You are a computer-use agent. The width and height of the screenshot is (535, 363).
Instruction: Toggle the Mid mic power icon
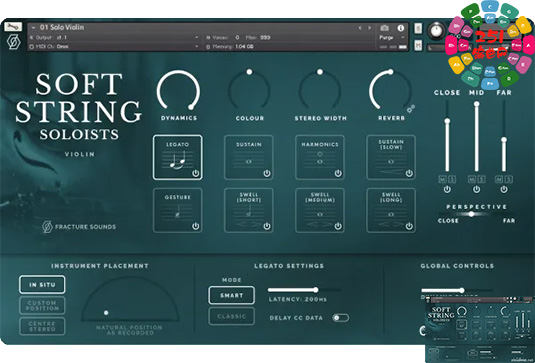point(476,189)
